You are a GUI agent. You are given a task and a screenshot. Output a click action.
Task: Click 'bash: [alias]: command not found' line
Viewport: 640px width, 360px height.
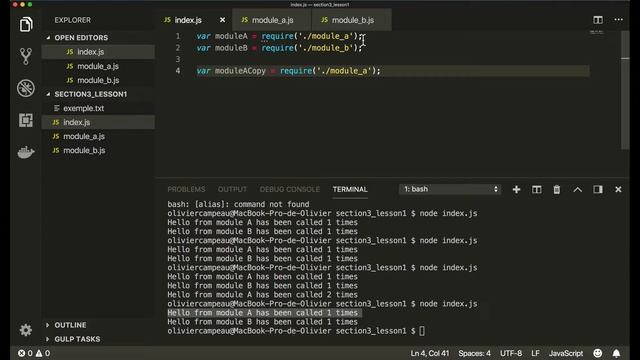[x=238, y=204]
